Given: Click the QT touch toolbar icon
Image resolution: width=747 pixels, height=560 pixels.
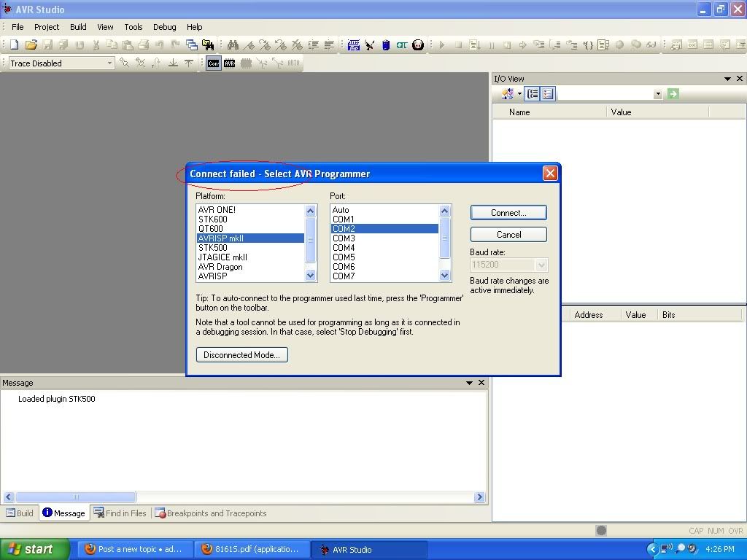Looking at the screenshot, I should [402, 44].
